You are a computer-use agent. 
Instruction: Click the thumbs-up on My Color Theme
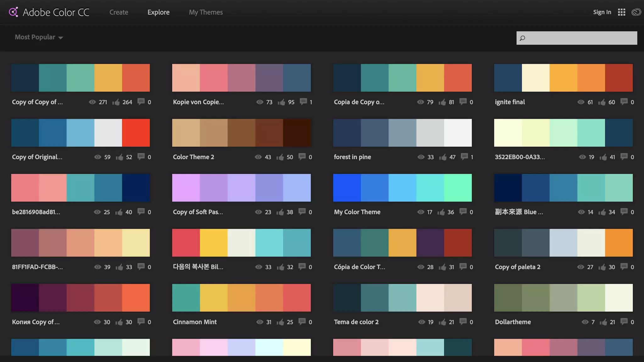(x=441, y=212)
